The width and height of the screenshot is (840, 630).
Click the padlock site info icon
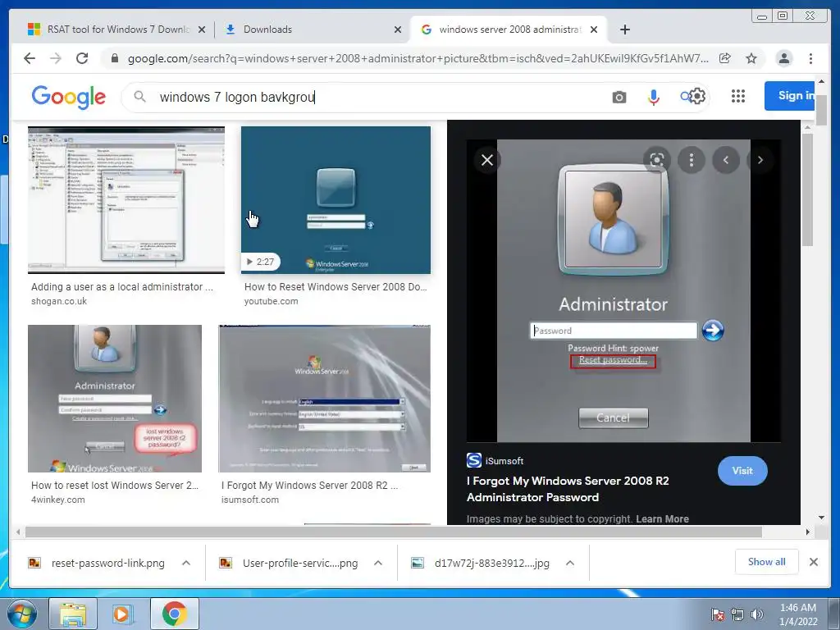coord(115,58)
